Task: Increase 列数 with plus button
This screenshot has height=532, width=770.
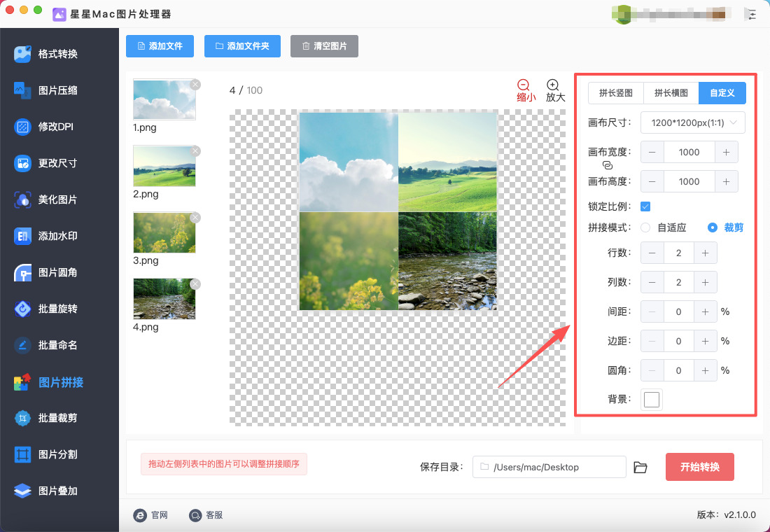Action: [x=705, y=283]
